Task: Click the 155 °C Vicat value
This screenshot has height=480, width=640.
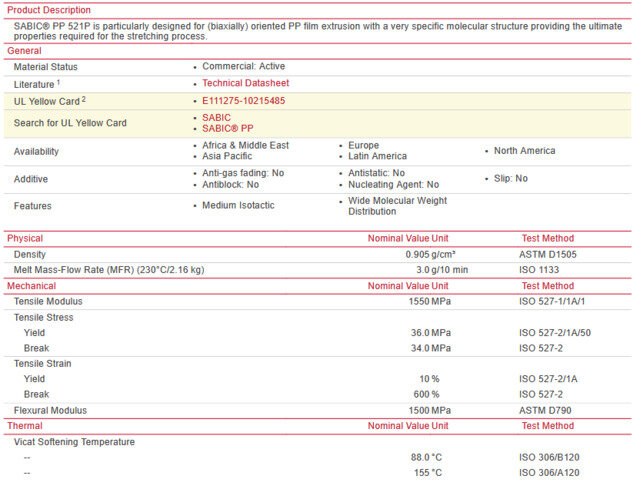Action: tap(428, 473)
